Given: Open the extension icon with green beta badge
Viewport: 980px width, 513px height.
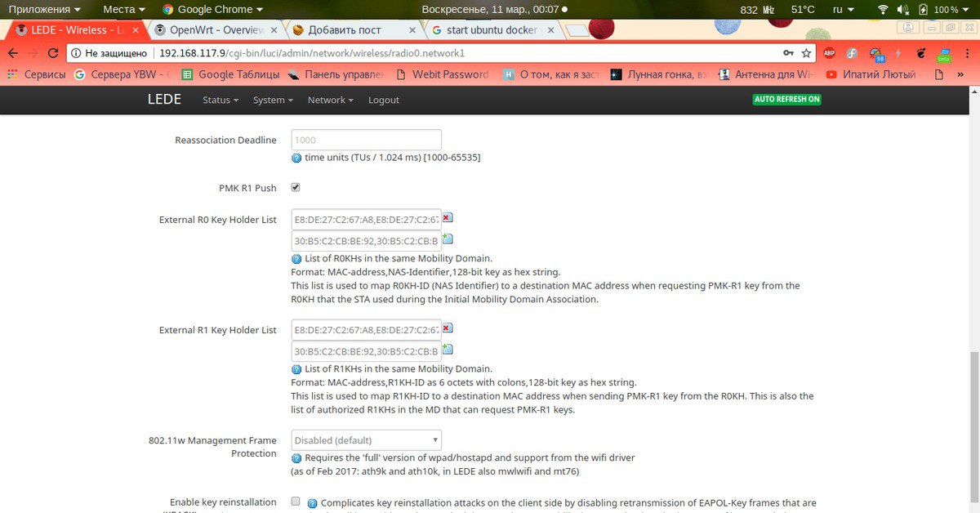Looking at the screenshot, I should click(x=943, y=54).
